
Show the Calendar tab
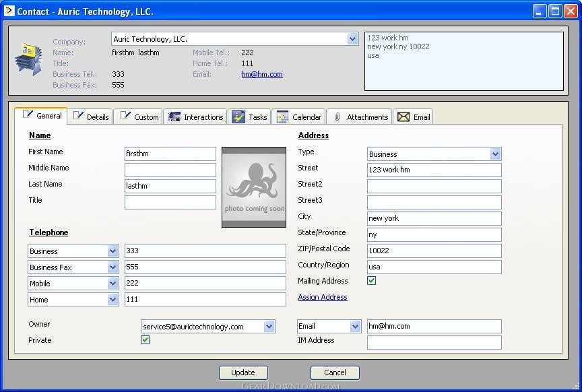[299, 117]
